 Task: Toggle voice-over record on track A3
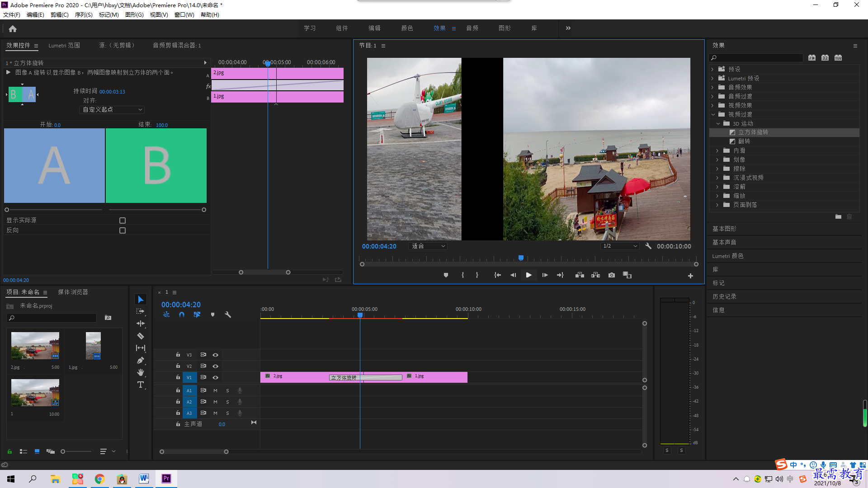[240, 413]
